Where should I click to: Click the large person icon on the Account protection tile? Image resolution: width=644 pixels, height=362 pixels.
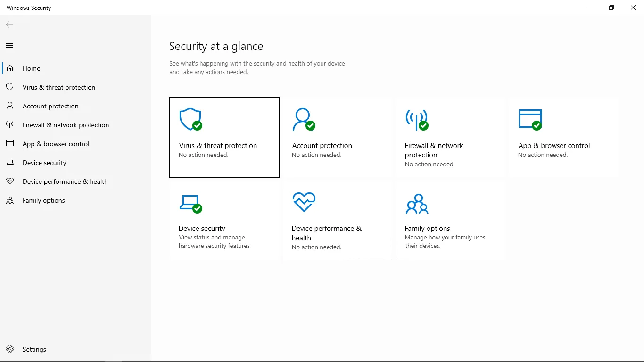(304, 120)
